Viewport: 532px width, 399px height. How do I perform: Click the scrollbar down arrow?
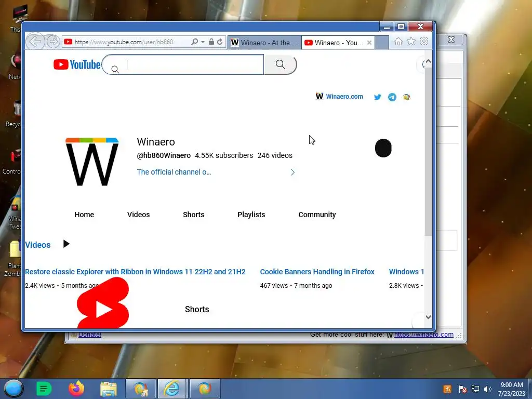click(428, 317)
